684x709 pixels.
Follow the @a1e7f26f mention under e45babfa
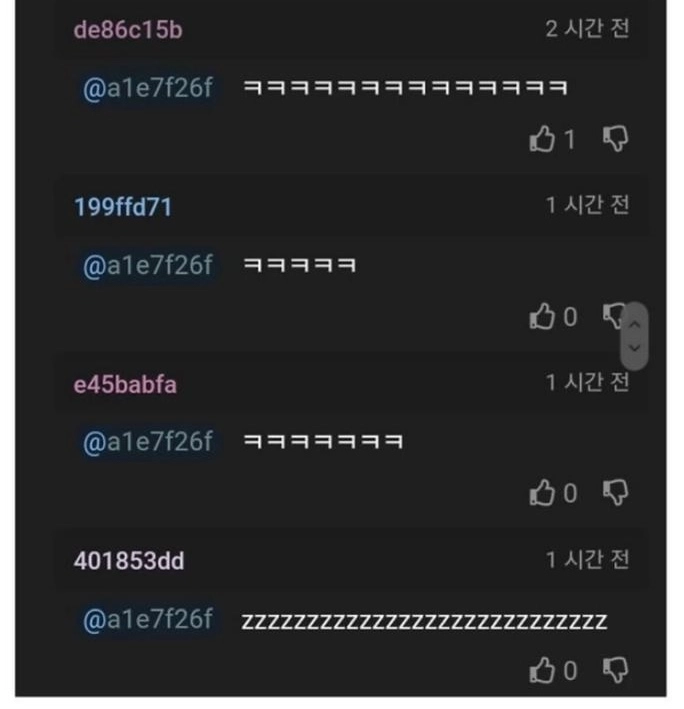[148, 441]
